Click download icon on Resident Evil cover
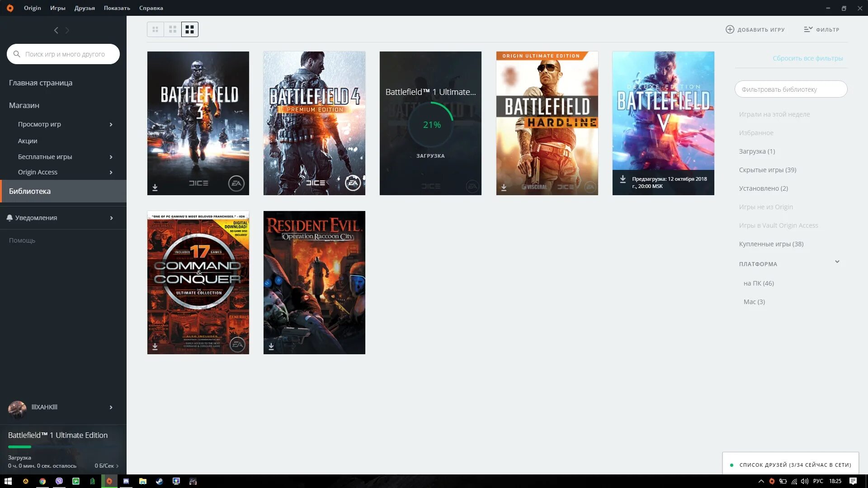868x488 pixels. tap(271, 347)
